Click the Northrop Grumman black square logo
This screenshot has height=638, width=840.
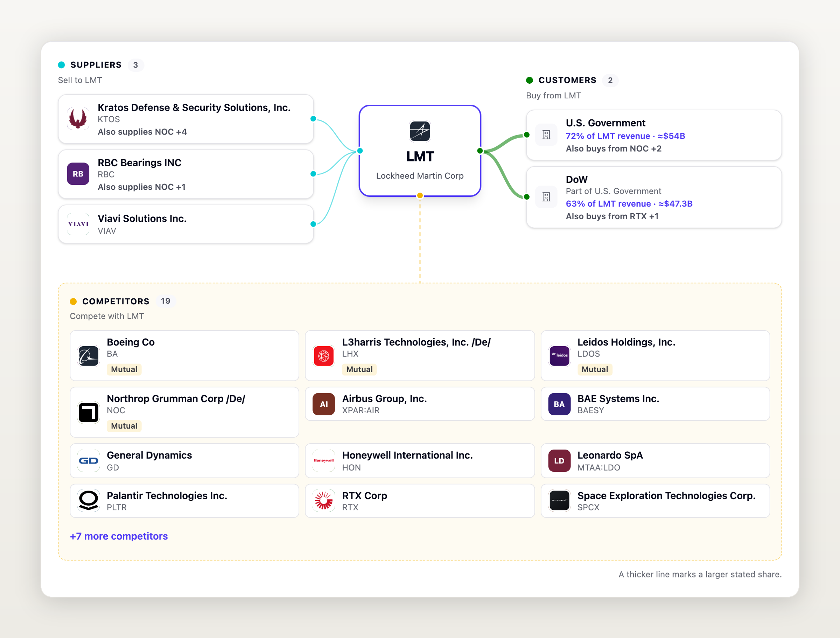(x=89, y=412)
